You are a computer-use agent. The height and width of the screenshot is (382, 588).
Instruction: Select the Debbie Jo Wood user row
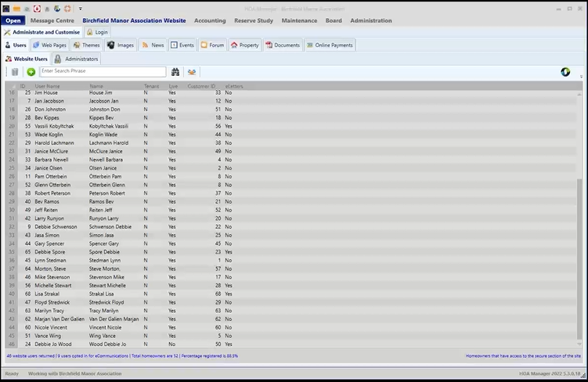tap(291, 344)
